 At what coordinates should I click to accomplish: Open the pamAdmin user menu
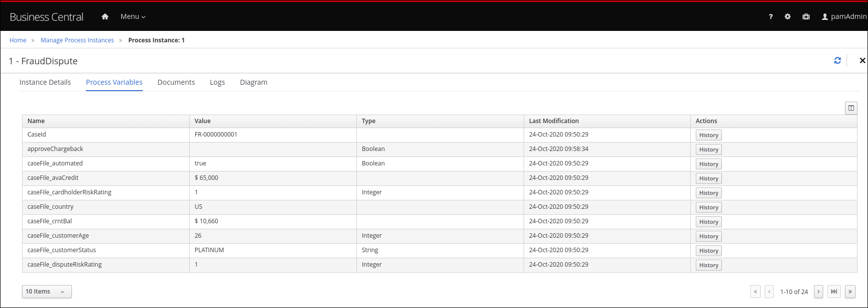[x=844, y=16]
